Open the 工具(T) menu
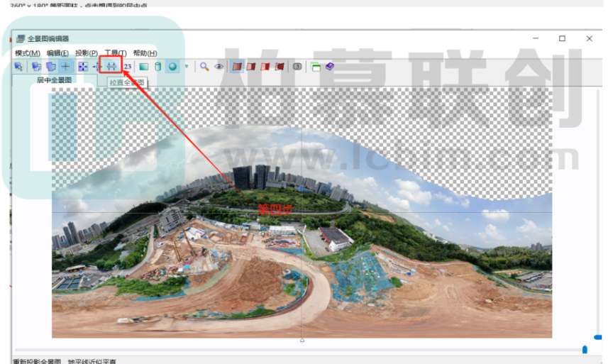This screenshot has width=608, height=364. [116, 53]
